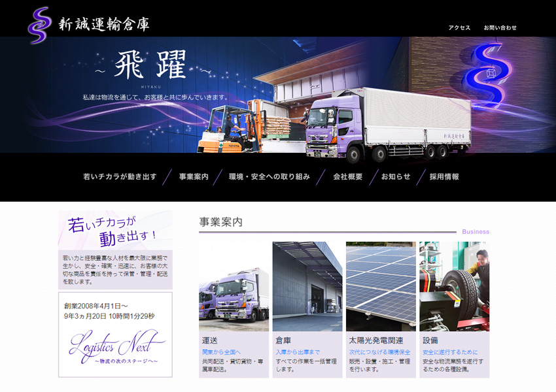Click the 太陽光発電関連 heading
Image resolution: width=556 pixels, height=392 pixels.
coord(376,340)
